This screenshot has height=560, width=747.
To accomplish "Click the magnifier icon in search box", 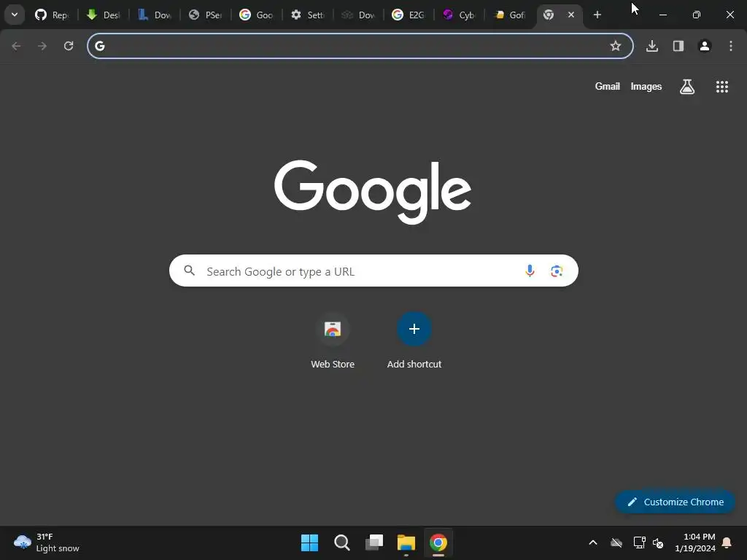I will (x=190, y=271).
